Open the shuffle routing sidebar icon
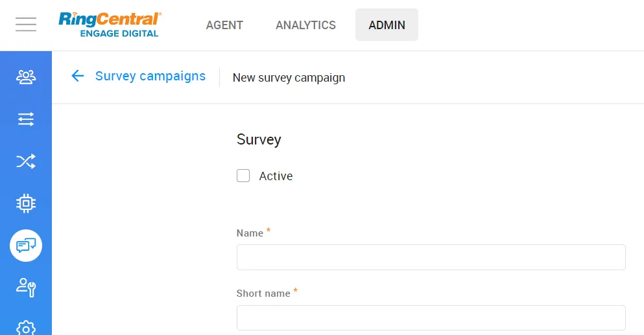Image resolution: width=644 pixels, height=335 pixels. [26, 161]
